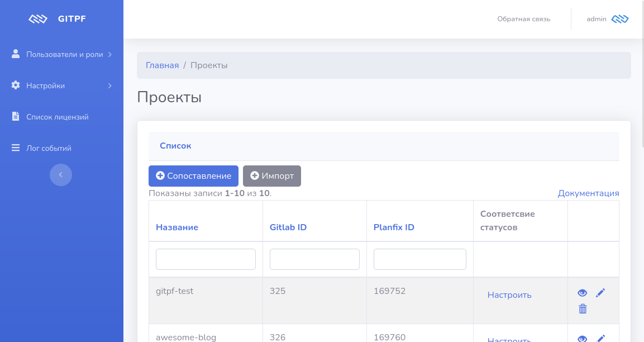Click the Проекты page heading

point(169,97)
